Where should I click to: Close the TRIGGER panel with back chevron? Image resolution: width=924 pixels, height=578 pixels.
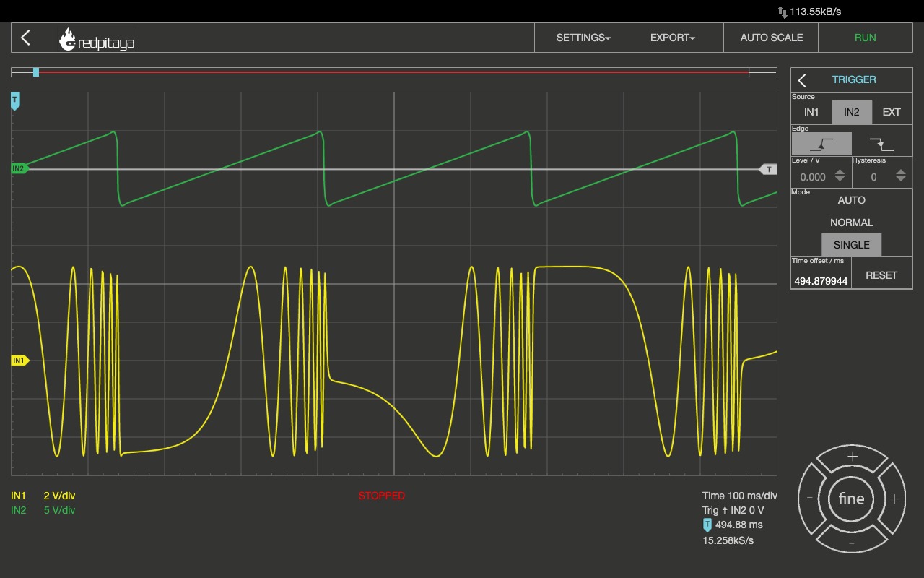click(x=802, y=80)
